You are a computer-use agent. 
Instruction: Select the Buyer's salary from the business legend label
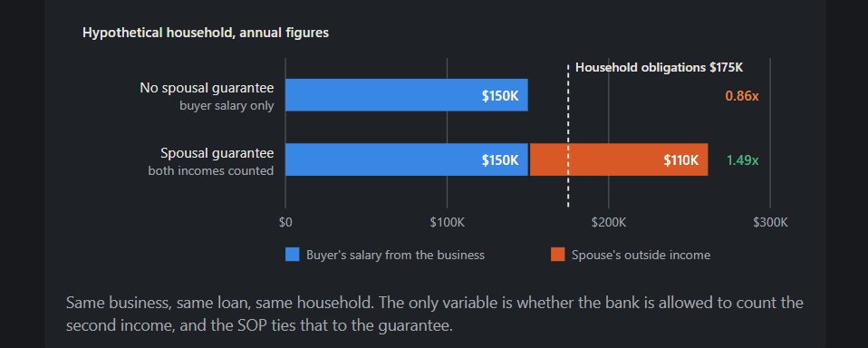(395, 255)
